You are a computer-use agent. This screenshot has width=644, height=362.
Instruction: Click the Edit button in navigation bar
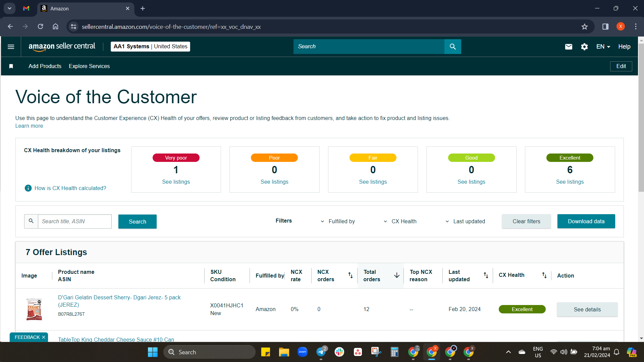[621, 66]
